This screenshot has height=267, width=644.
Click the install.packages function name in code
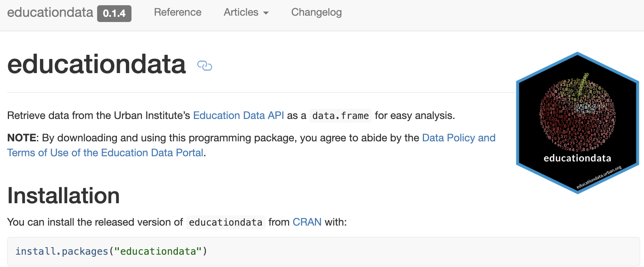point(61,251)
